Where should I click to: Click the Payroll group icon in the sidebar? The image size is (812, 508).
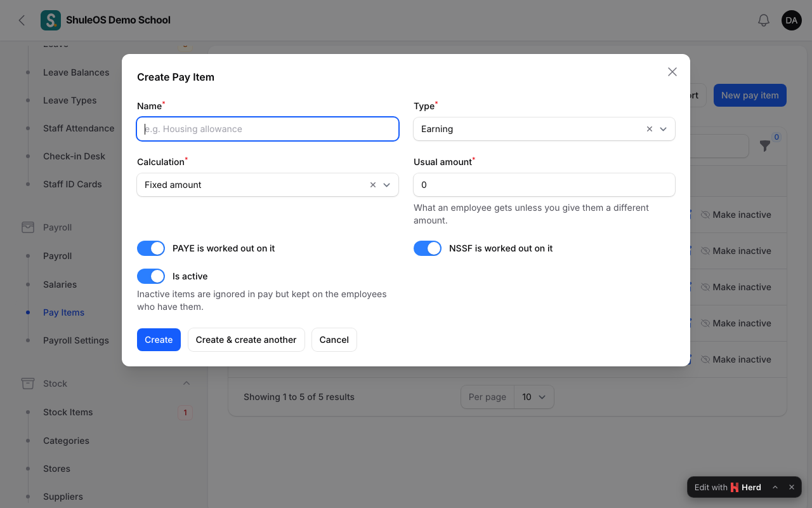point(28,227)
